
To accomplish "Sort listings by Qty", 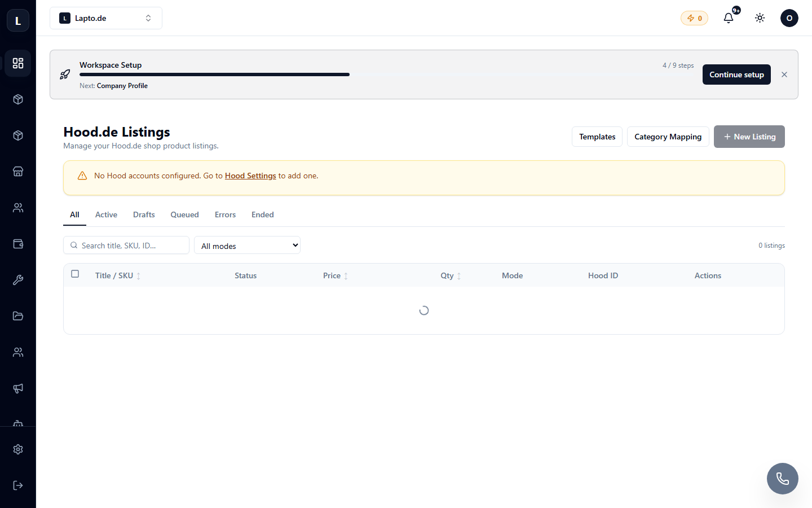I will (451, 275).
